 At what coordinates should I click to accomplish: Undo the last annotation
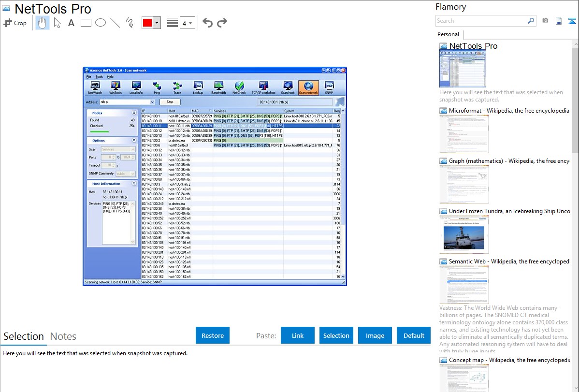(x=207, y=23)
